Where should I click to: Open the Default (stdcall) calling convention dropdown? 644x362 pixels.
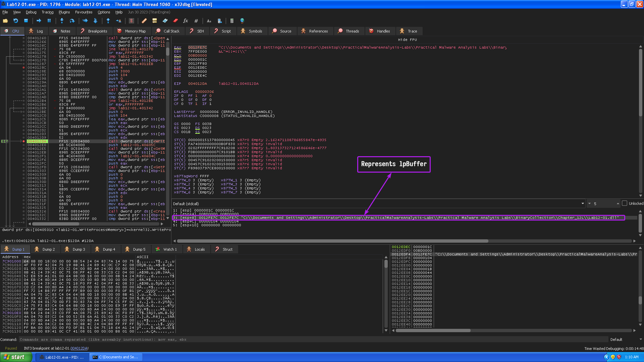coord(583,204)
